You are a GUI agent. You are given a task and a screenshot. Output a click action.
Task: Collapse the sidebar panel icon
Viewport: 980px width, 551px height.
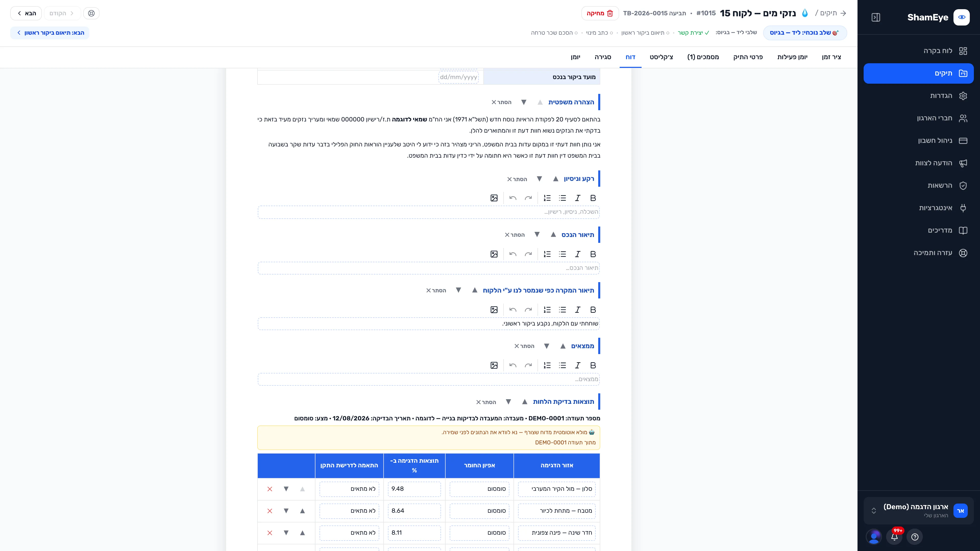coord(876,18)
